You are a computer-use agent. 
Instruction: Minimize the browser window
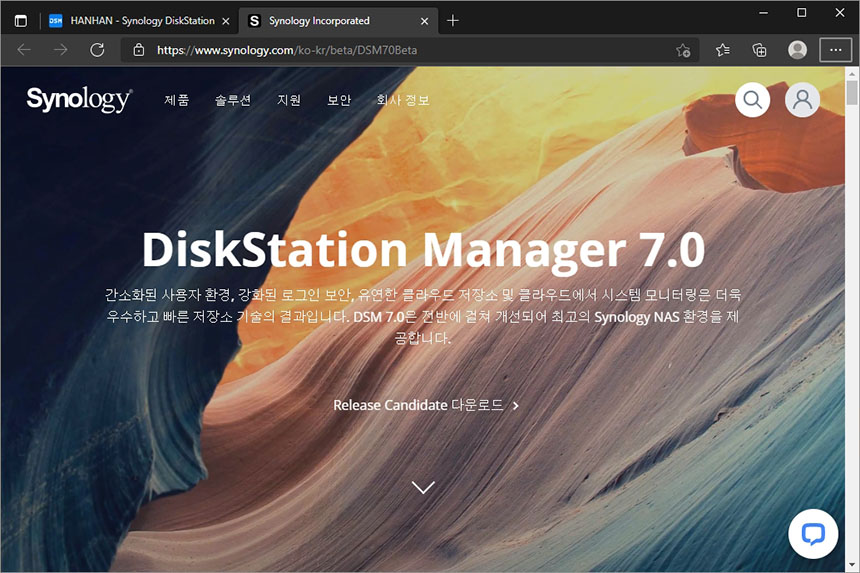pyautogui.click(x=763, y=13)
